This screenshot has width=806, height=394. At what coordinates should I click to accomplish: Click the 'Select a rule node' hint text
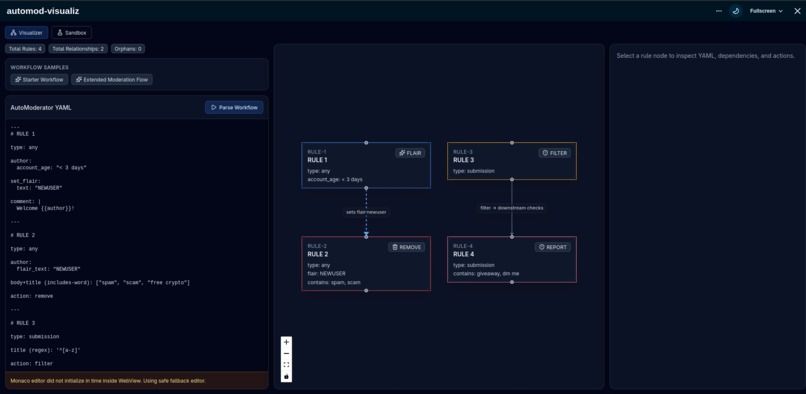(706, 56)
